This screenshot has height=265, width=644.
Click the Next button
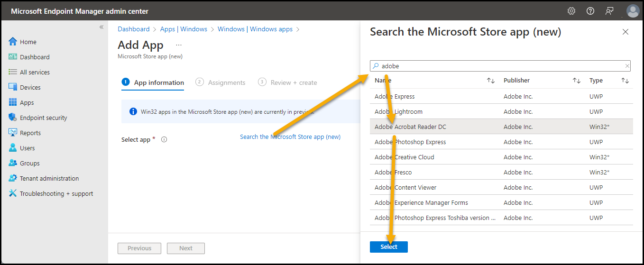tap(186, 248)
